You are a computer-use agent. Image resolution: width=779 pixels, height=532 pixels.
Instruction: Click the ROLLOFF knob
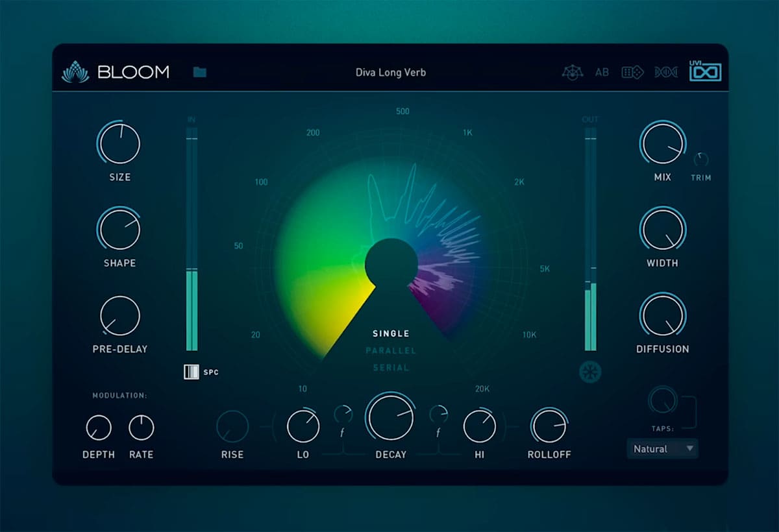(x=549, y=426)
